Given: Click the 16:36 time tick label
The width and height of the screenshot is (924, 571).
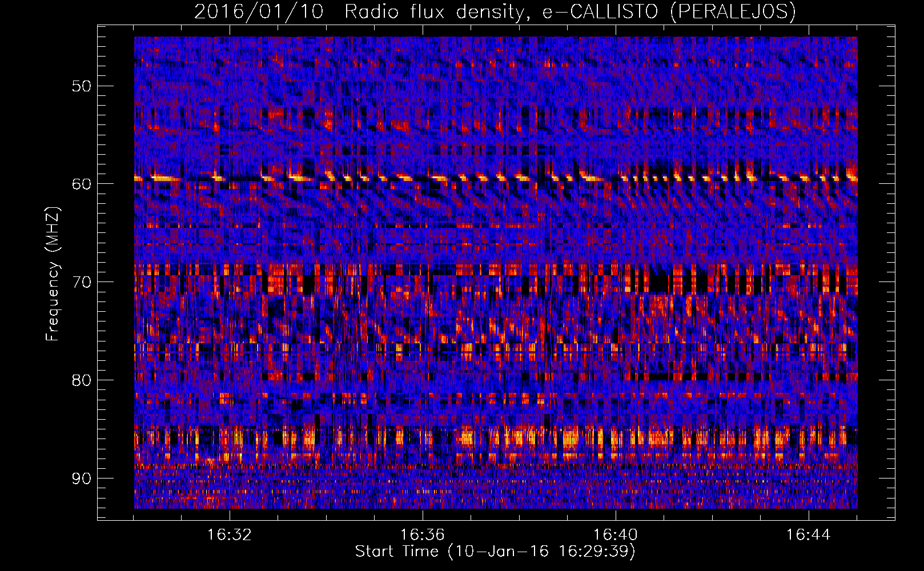Looking at the screenshot, I should [423, 535].
